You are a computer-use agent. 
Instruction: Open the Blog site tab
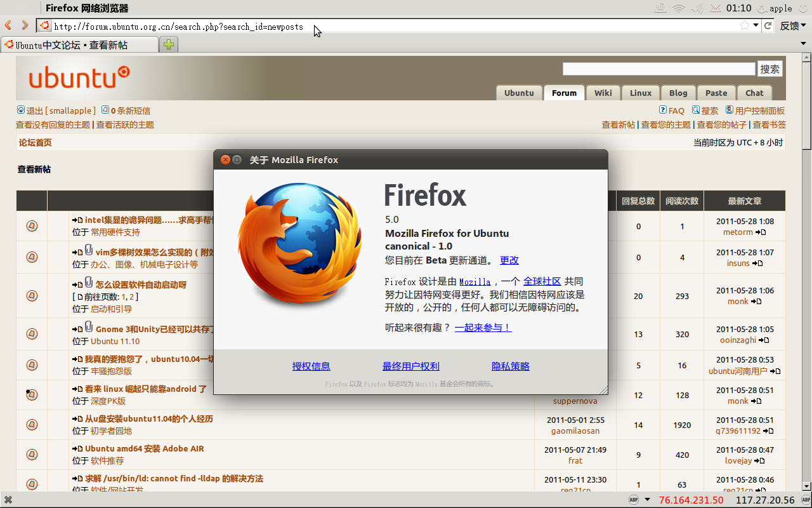(678, 93)
